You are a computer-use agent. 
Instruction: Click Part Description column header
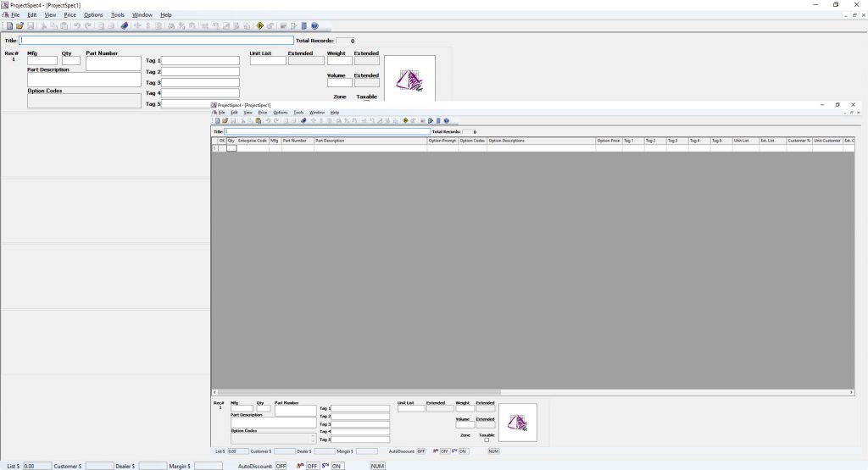(x=370, y=141)
